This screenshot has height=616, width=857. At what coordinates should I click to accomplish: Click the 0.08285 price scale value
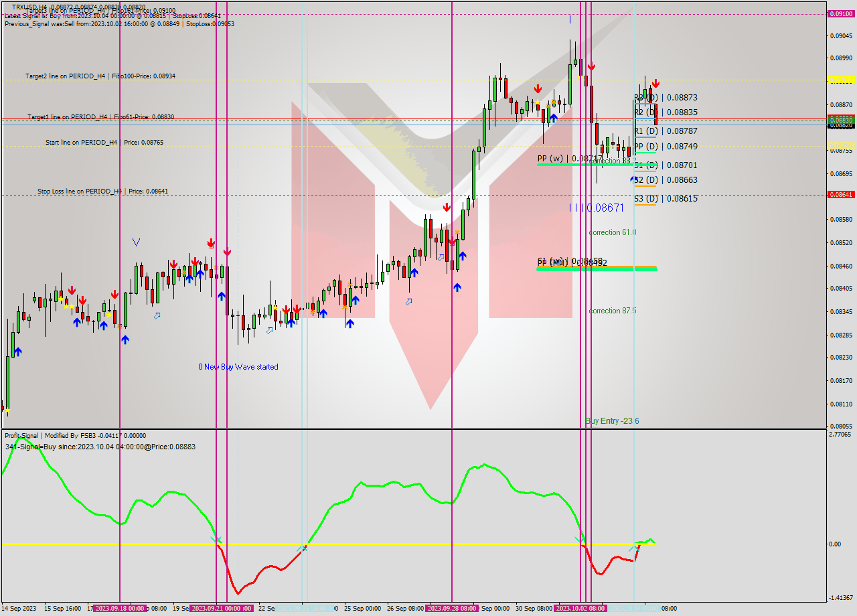(x=841, y=335)
